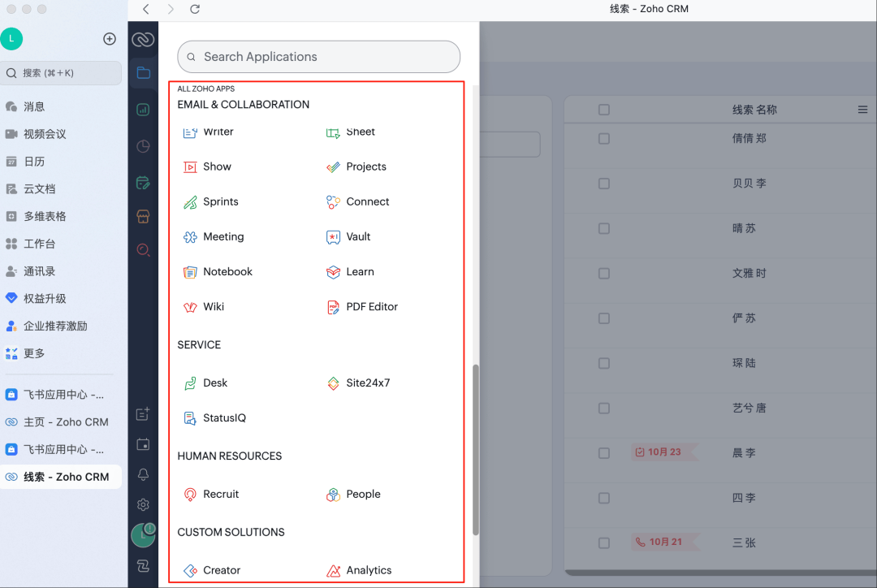The width and height of the screenshot is (877, 588).
Task: Launch the Creator app
Action: [212, 570]
